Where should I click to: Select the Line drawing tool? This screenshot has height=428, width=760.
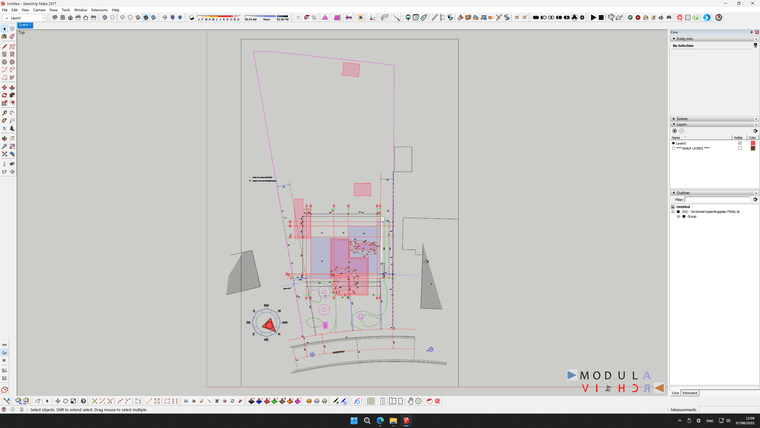point(4,47)
